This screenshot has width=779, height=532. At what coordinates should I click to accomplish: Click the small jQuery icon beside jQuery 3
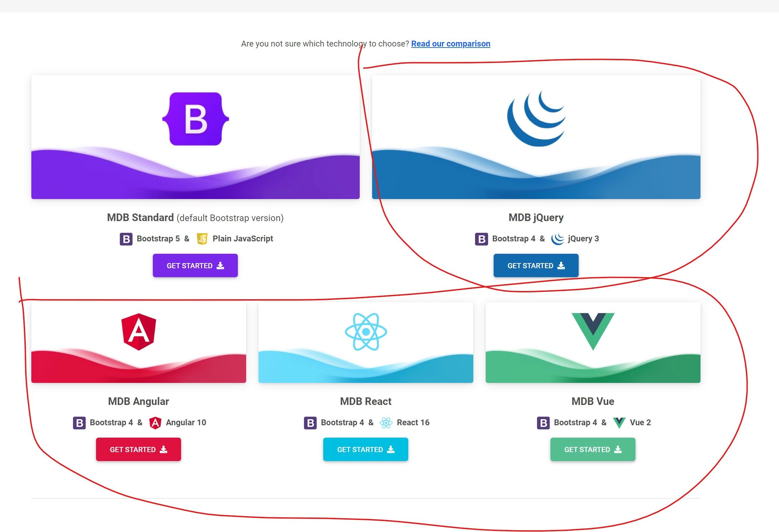point(558,239)
